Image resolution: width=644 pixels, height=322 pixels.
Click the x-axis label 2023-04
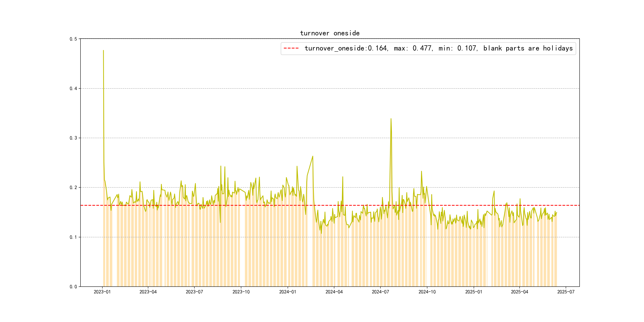click(x=148, y=292)
